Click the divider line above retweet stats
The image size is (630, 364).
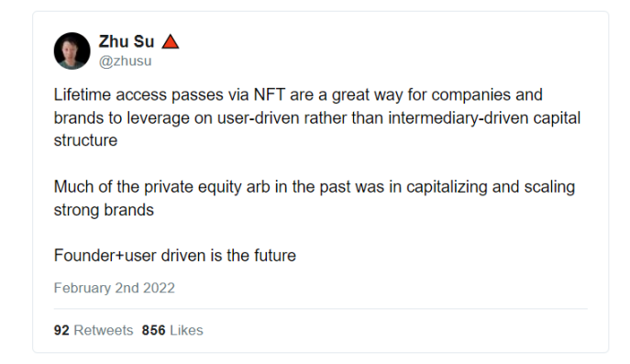[321, 309]
